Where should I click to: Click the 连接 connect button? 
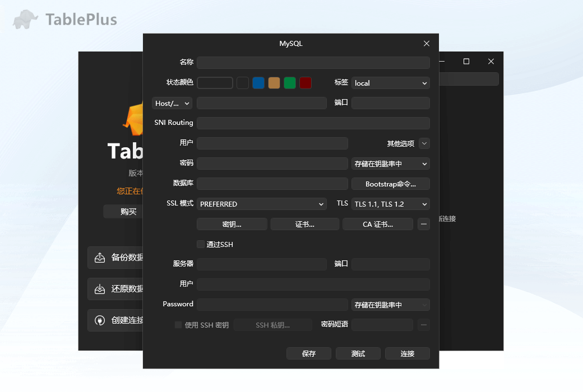[x=407, y=353]
